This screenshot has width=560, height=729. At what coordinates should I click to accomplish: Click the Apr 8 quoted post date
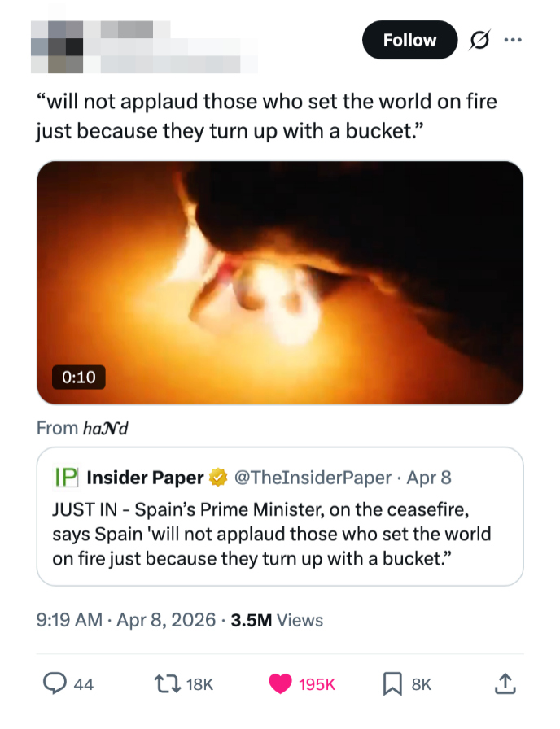pyautogui.click(x=428, y=478)
